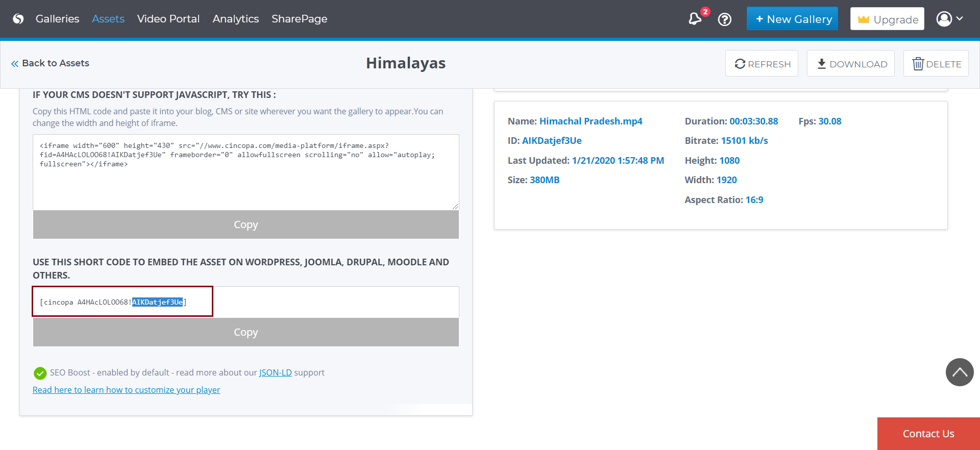
Task: Delete the asset via the trash button
Action: tap(936, 64)
